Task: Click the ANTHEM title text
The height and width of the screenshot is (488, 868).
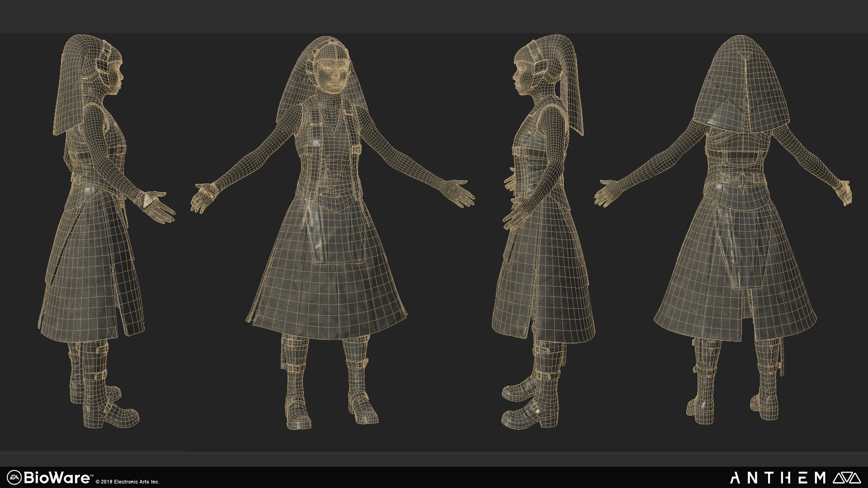Action: [x=778, y=478]
